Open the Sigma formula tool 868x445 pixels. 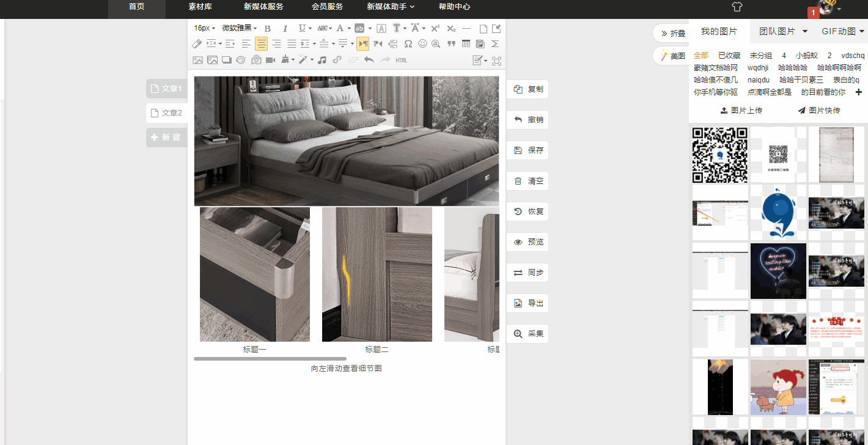point(496,44)
